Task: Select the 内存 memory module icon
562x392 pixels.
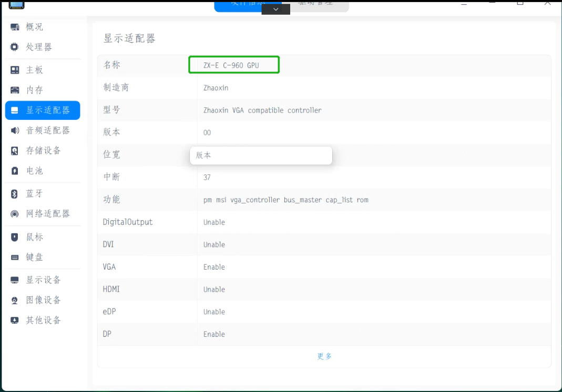Action: pyautogui.click(x=15, y=90)
